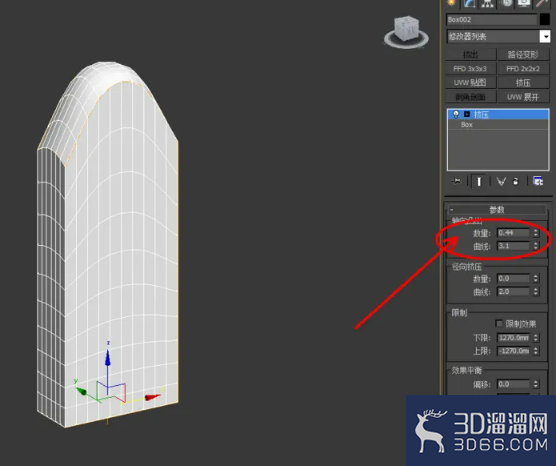Click the Box002 object name field
The width and height of the screenshot is (556, 466).
coord(491,20)
